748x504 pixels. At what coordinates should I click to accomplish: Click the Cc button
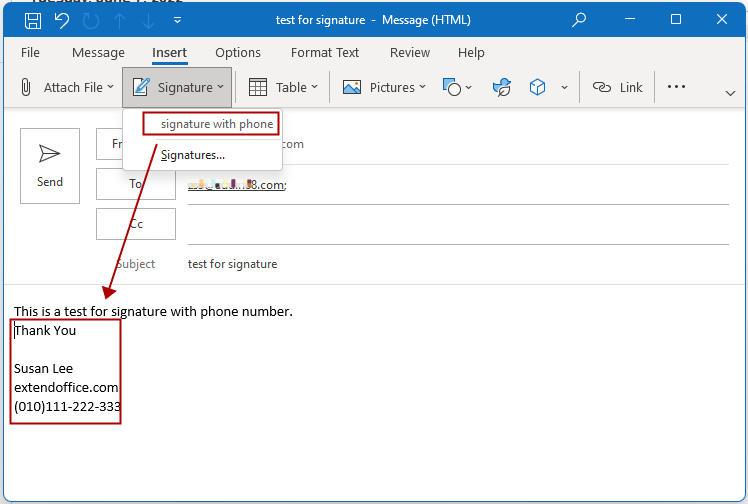click(136, 224)
